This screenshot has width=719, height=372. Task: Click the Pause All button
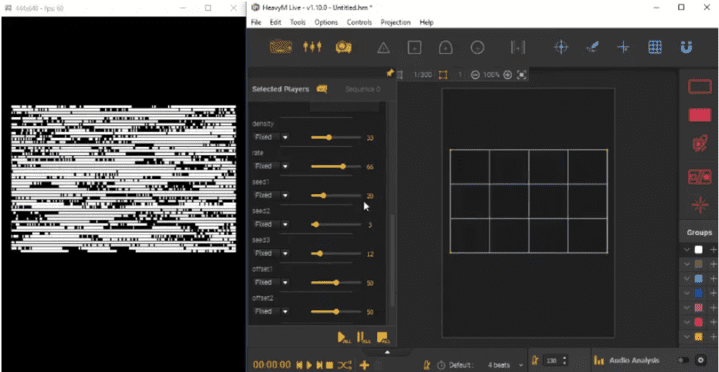click(363, 338)
